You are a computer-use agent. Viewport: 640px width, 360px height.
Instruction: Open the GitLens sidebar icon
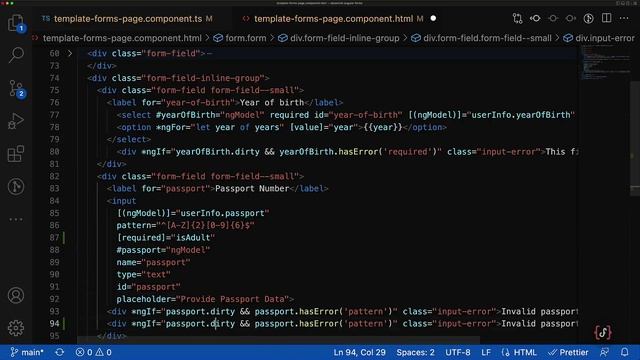coord(16,187)
